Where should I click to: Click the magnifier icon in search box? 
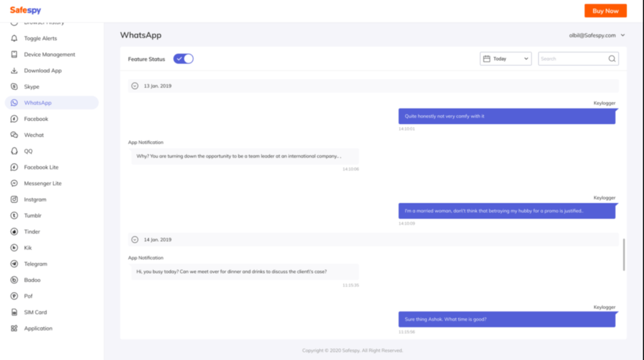[611, 59]
